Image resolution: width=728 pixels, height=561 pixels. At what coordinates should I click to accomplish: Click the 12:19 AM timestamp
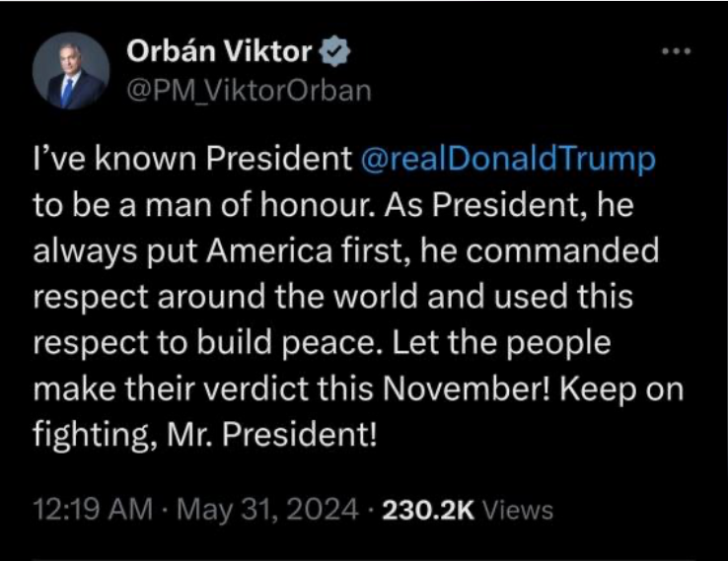pos(93,510)
